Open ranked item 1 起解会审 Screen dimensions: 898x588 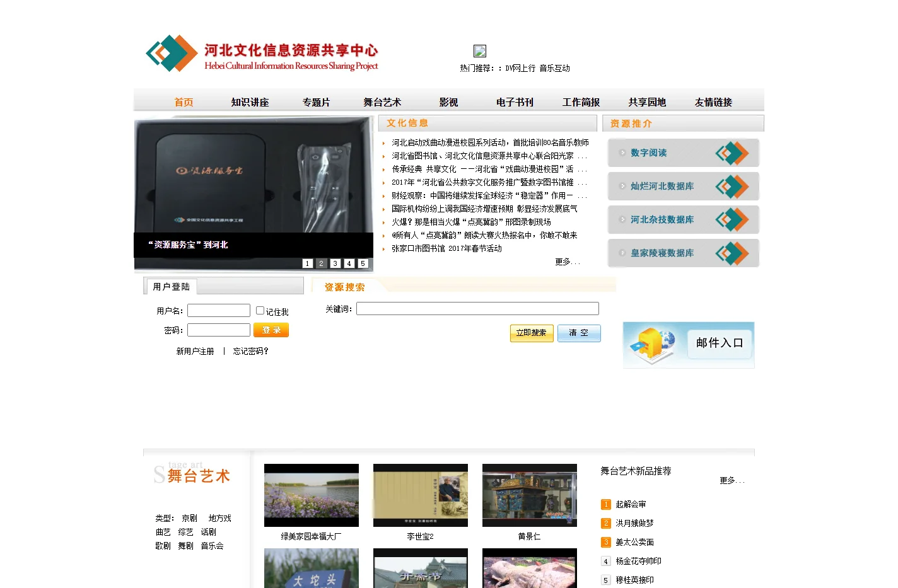tap(631, 504)
